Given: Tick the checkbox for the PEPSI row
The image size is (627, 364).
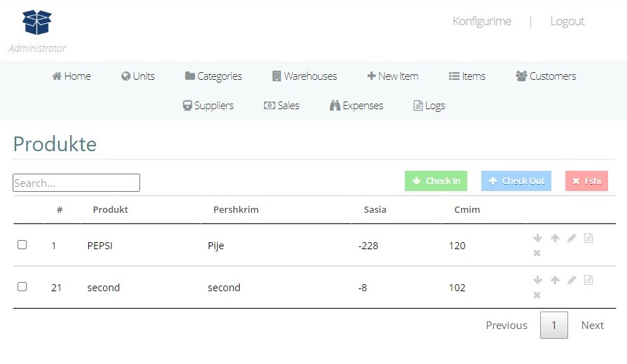Looking at the screenshot, I should 22,245.
